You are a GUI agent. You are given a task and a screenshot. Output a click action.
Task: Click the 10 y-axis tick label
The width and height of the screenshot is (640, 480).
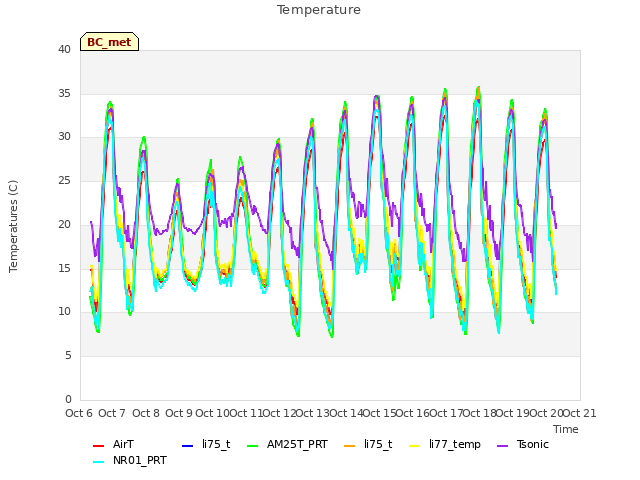point(64,312)
